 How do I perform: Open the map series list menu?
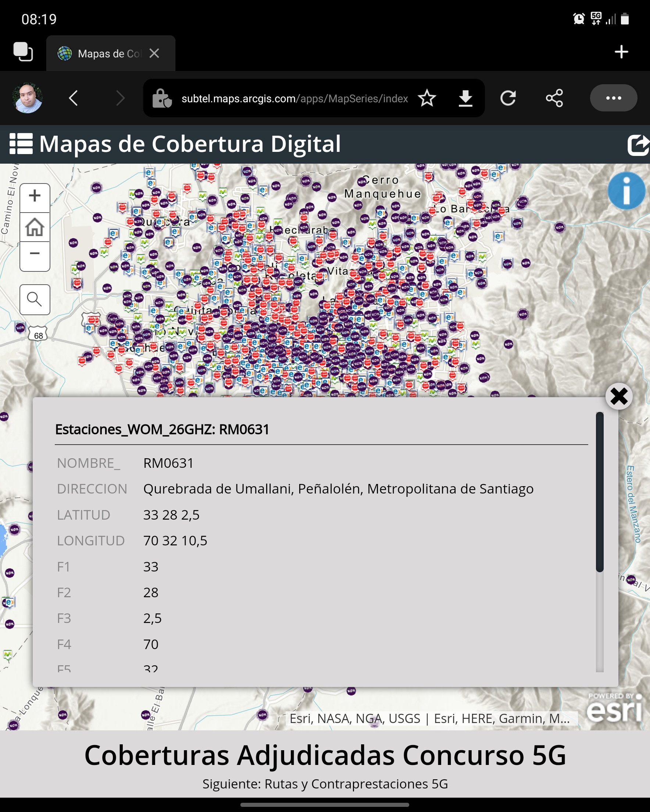(21, 144)
